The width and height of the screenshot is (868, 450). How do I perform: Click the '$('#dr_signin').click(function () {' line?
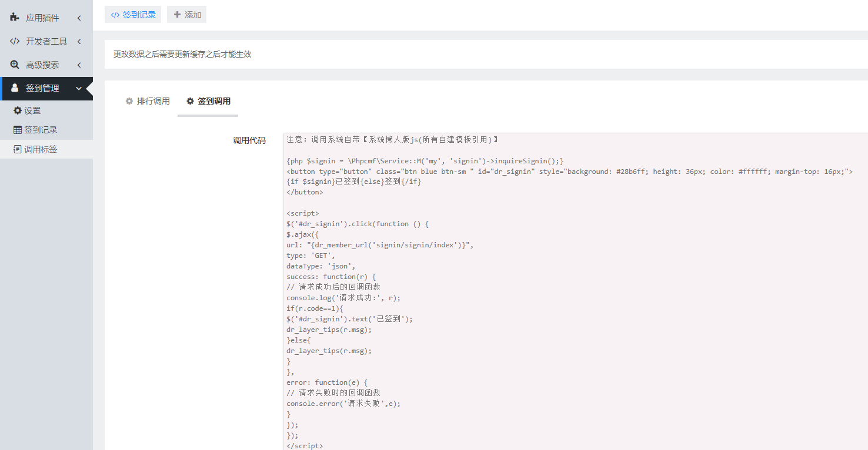coord(358,224)
